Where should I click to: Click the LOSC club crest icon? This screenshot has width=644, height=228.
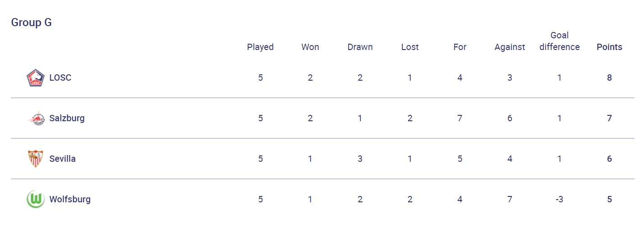(35, 78)
